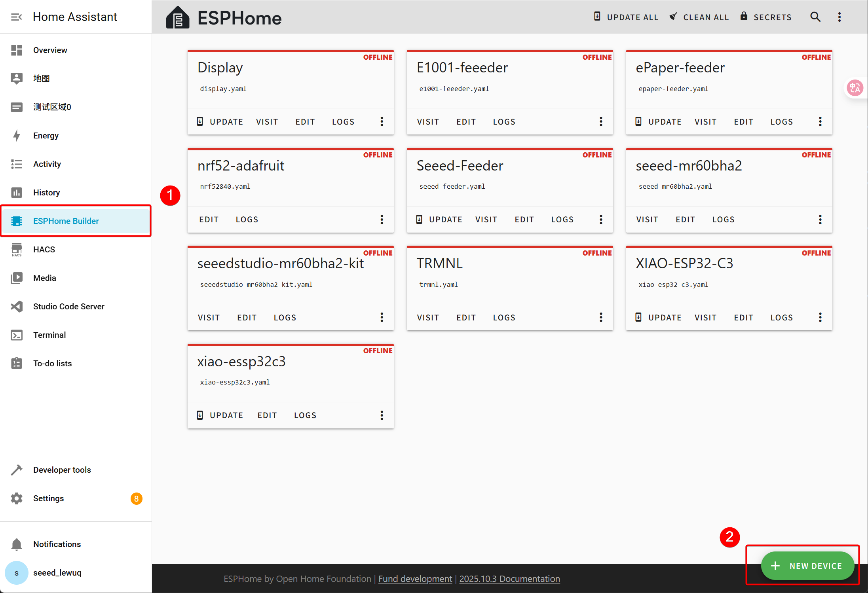Click the NEW DEVICE button
Image resolution: width=868 pixels, height=593 pixels.
807,566
